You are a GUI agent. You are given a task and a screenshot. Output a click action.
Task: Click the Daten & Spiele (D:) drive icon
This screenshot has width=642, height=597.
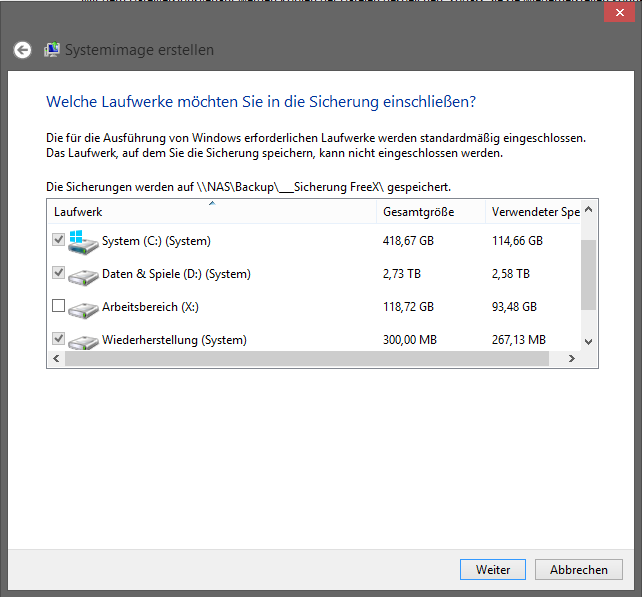[83, 277]
